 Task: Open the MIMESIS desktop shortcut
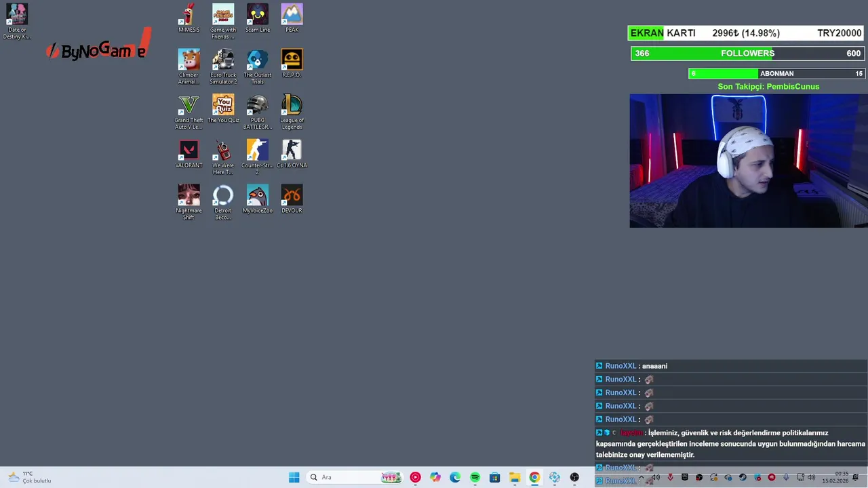(x=189, y=18)
